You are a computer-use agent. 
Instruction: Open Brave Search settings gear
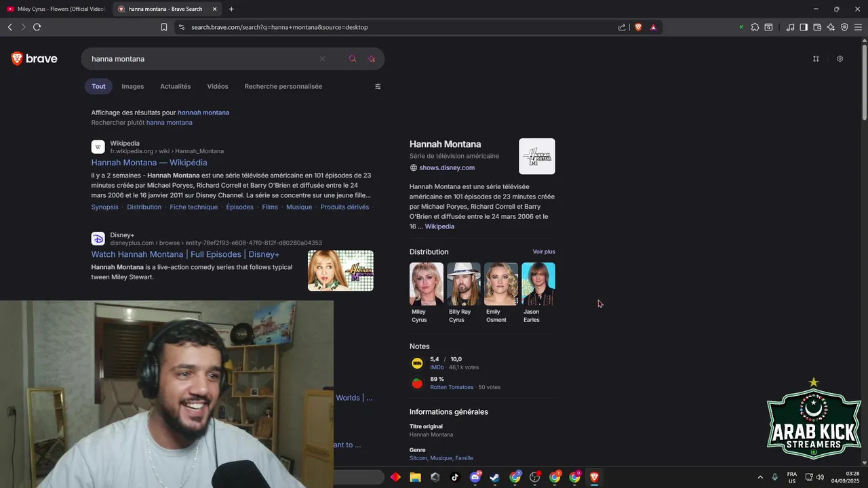pos(840,59)
